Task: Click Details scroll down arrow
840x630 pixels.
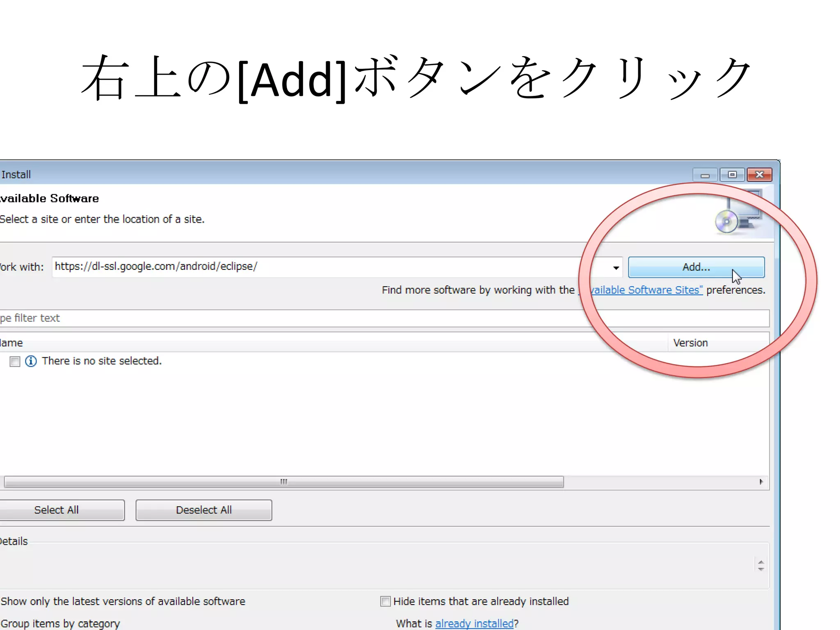Action: coord(761,569)
